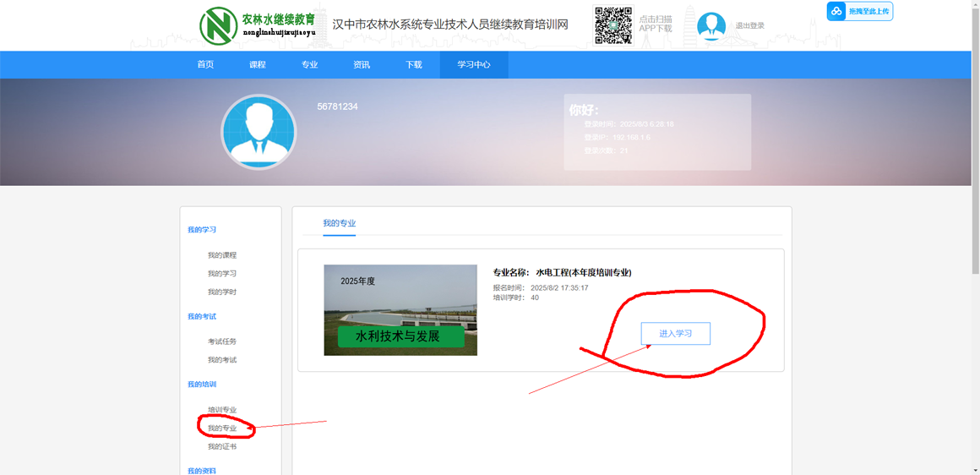Open the 课程 navigation tab
The height and width of the screenshot is (475, 980).
point(258,65)
